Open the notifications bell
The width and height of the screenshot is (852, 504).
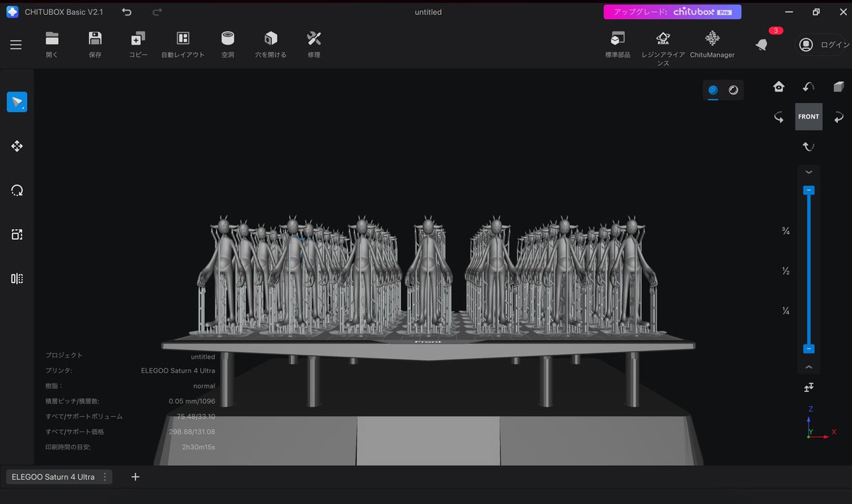click(x=762, y=44)
